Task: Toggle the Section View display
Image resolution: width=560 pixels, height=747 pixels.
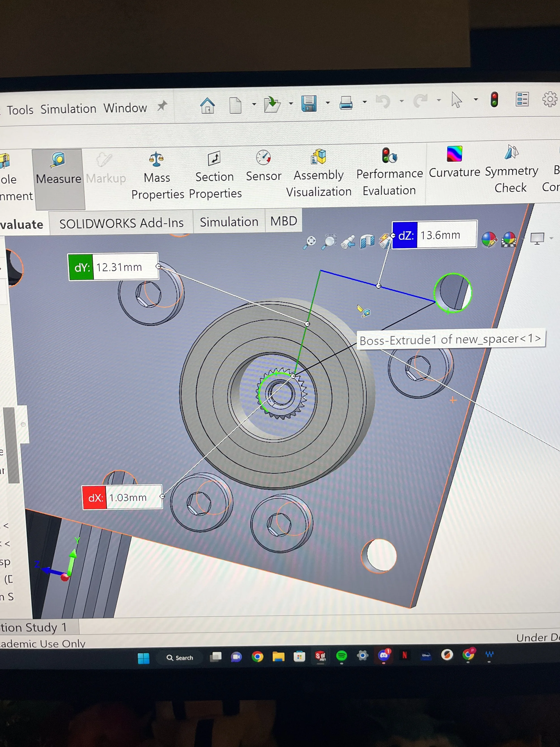Action: point(367,241)
